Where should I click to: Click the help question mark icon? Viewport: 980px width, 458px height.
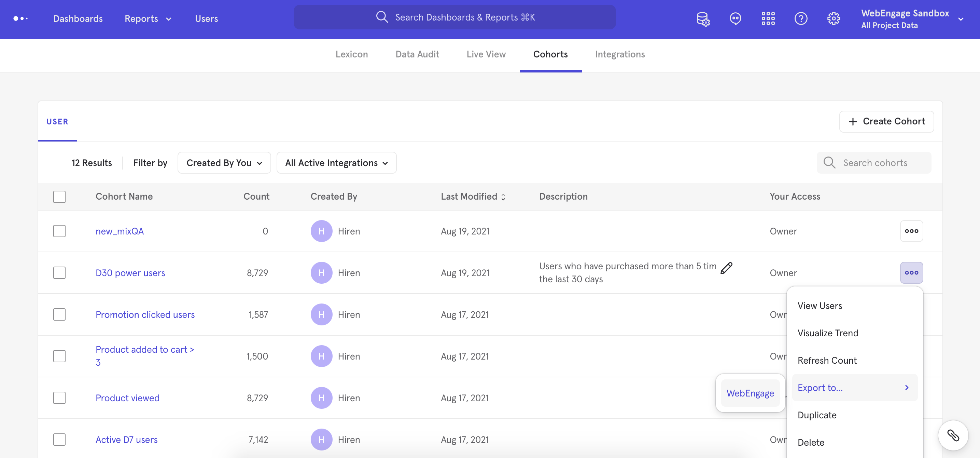point(800,19)
